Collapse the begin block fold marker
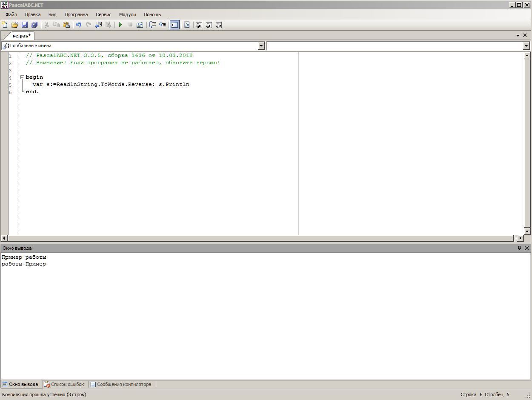The height and width of the screenshot is (400, 532). (x=22, y=77)
